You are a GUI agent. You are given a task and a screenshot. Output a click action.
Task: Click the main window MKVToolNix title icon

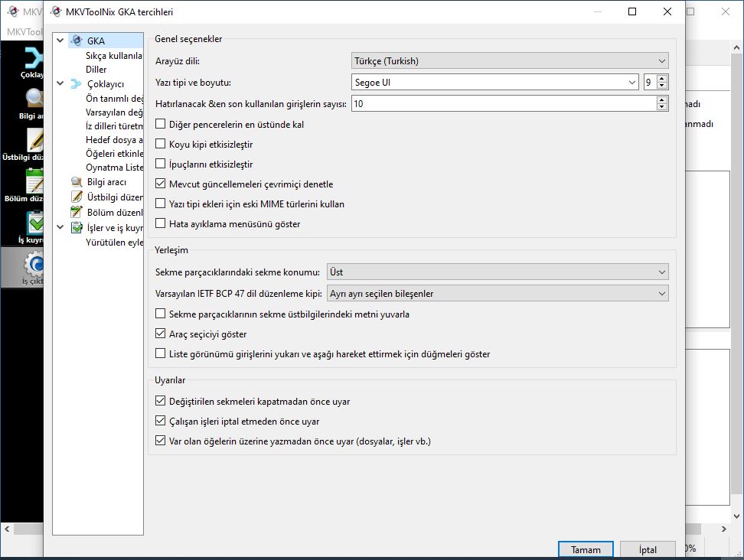(13, 11)
